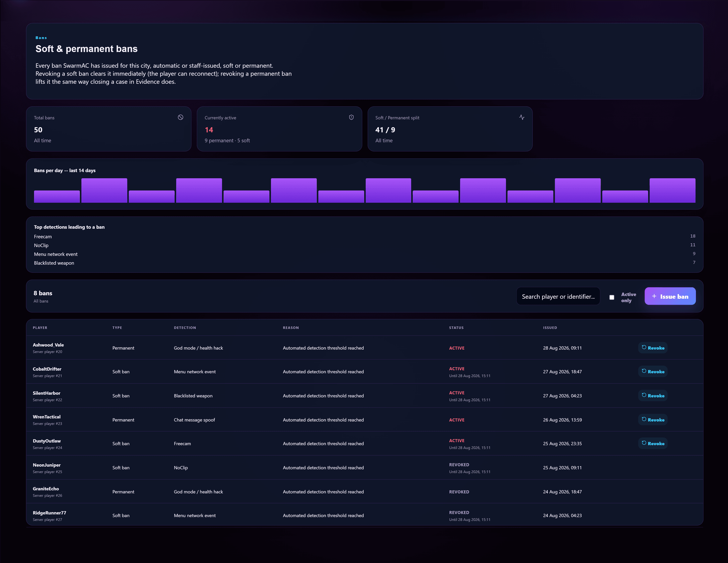Revoke the SilentHarbor ban
728x563 pixels.
pyautogui.click(x=653, y=395)
